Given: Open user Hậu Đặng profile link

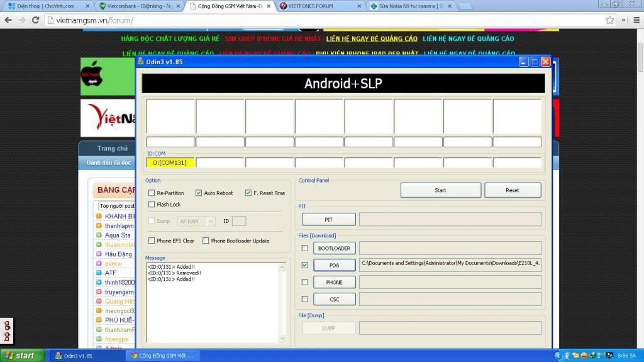Looking at the screenshot, I should click(x=118, y=254).
